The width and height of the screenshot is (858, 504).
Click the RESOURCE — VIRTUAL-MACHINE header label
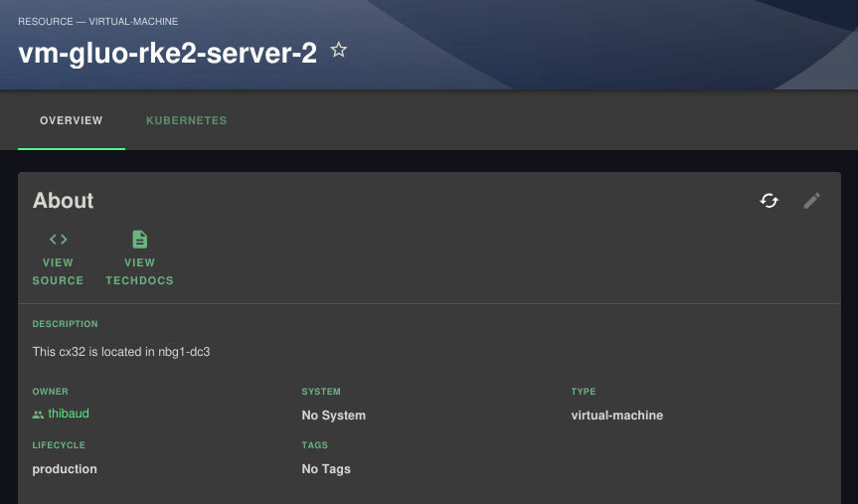coord(98,21)
